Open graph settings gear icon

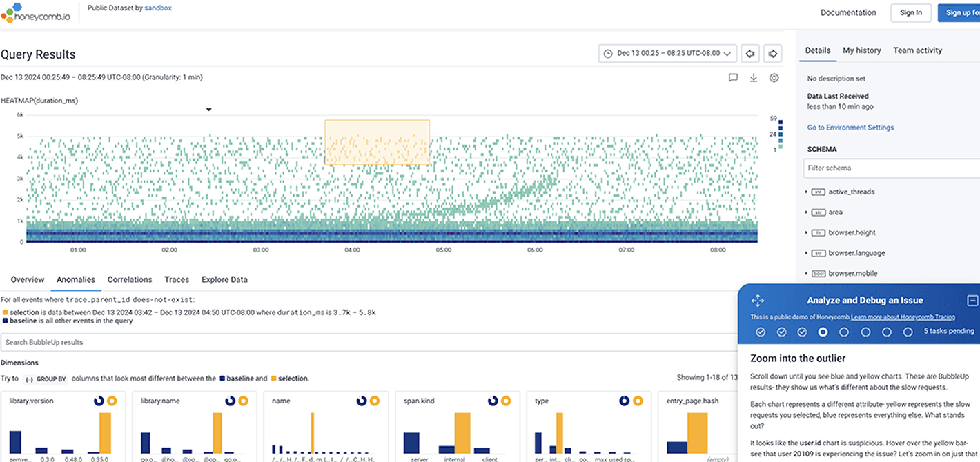(774, 78)
